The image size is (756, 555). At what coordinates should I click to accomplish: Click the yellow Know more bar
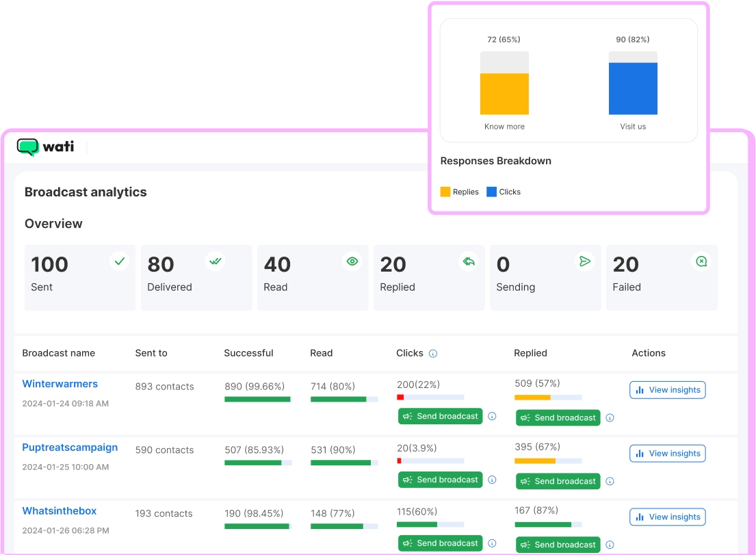point(504,94)
